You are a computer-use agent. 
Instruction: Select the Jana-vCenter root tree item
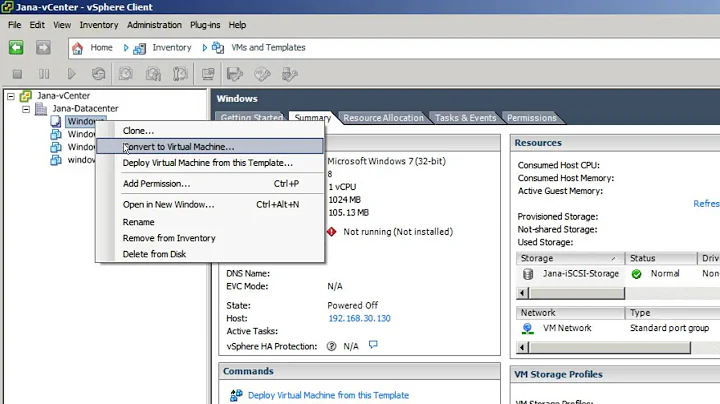point(63,96)
